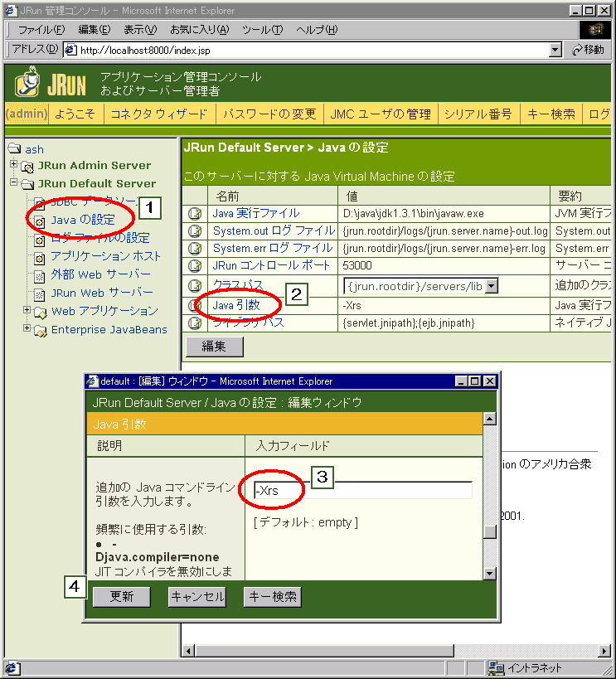The width and height of the screenshot is (616, 679).
Task: Collapse the JRun Default Server node
Action: [13, 182]
